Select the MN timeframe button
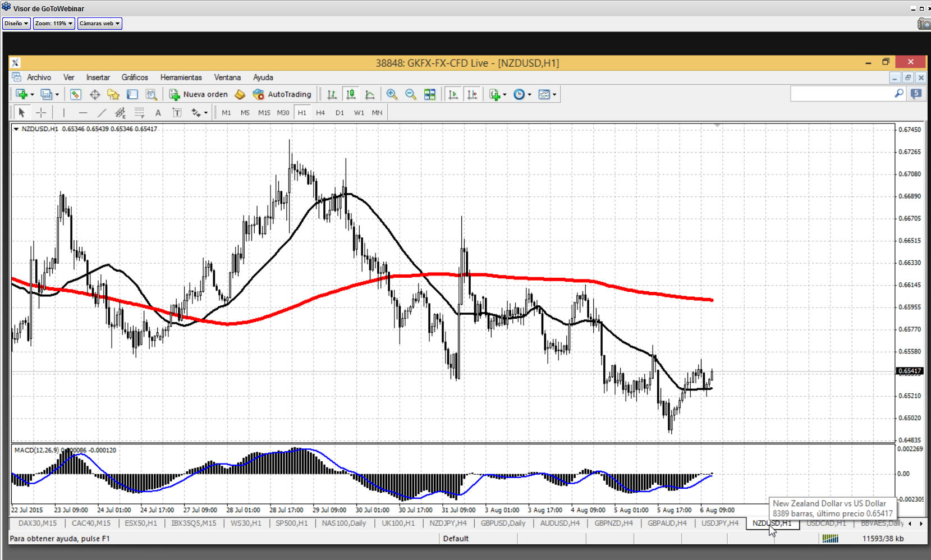This screenshot has width=931, height=560. pos(377,113)
